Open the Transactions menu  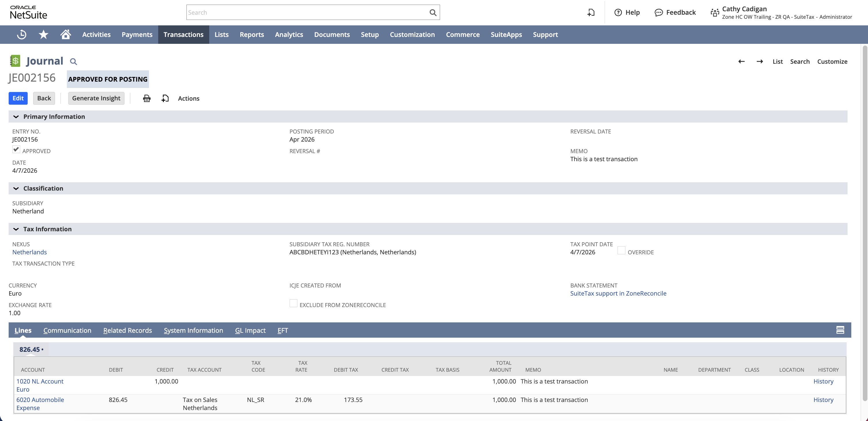[183, 34]
